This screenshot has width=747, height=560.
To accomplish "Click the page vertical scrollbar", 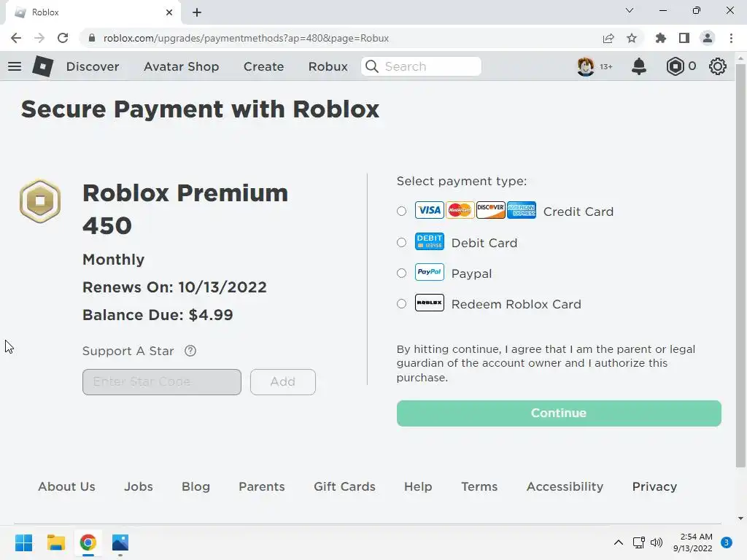I will coord(740,267).
